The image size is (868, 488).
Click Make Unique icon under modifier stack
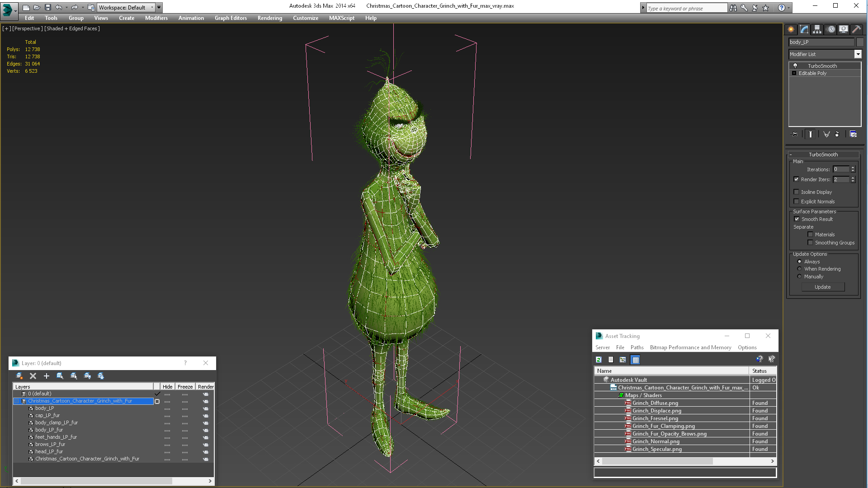click(826, 134)
